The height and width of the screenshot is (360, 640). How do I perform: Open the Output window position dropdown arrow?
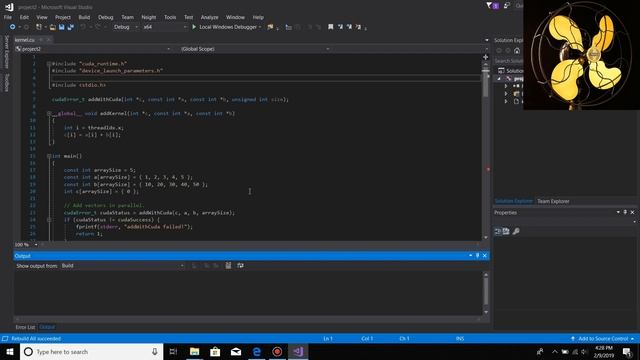point(471,256)
